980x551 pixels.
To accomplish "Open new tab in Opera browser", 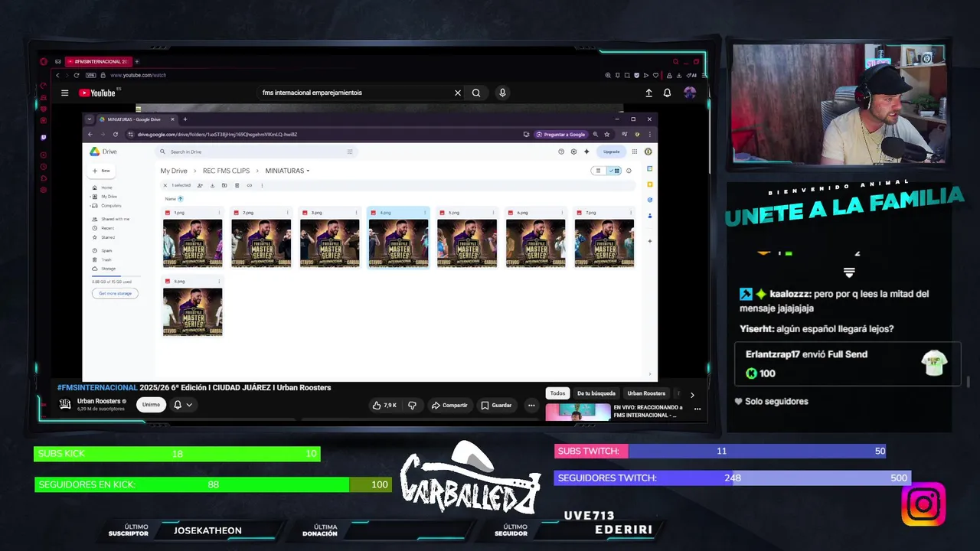I will [137, 61].
